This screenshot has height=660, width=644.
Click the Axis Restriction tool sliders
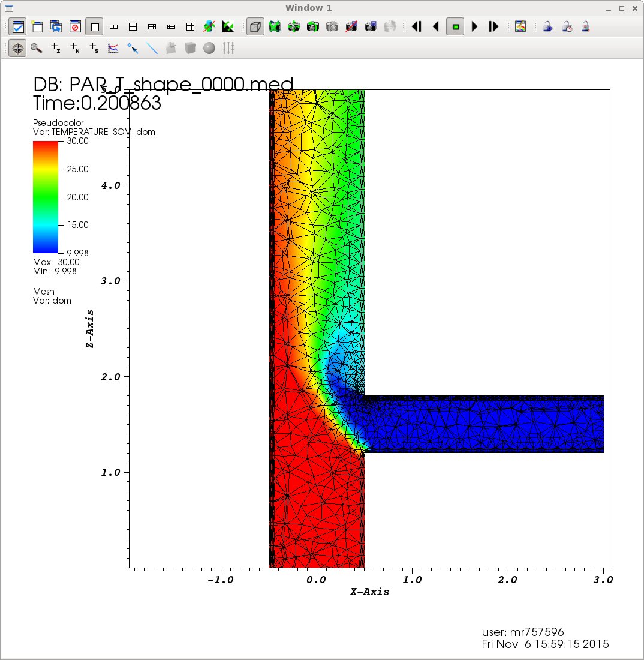point(228,48)
